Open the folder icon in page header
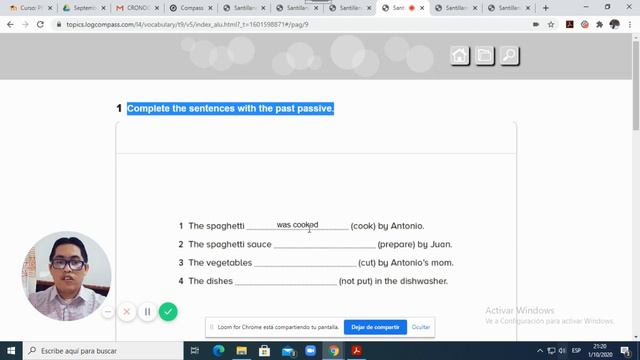The height and width of the screenshot is (360, 640). click(x=484, y=56)
